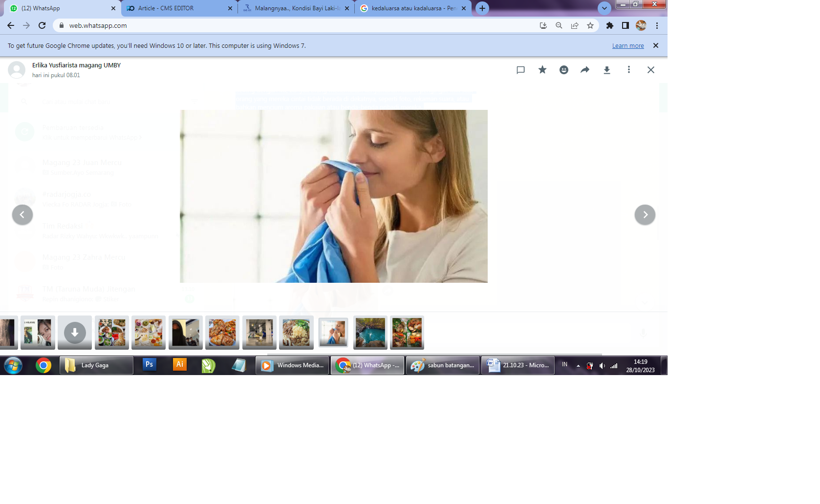Open Chrome extensions puzzle icon
The height and width of the screenshot is (504, 820).
(x=609, y=25)
